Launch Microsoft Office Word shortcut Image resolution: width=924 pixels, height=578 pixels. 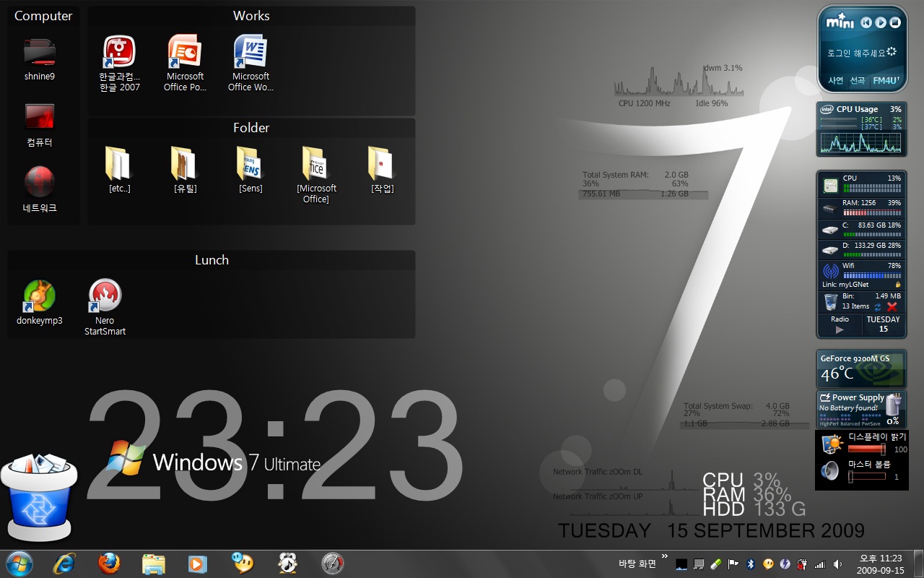250,51
